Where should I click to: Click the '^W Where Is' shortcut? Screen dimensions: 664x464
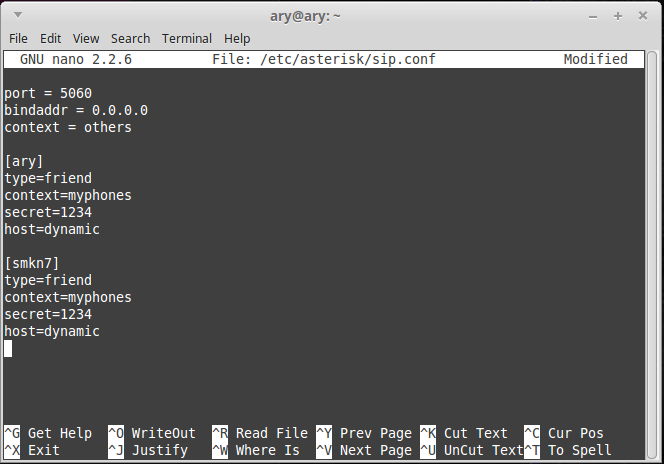tap(256, 450)
